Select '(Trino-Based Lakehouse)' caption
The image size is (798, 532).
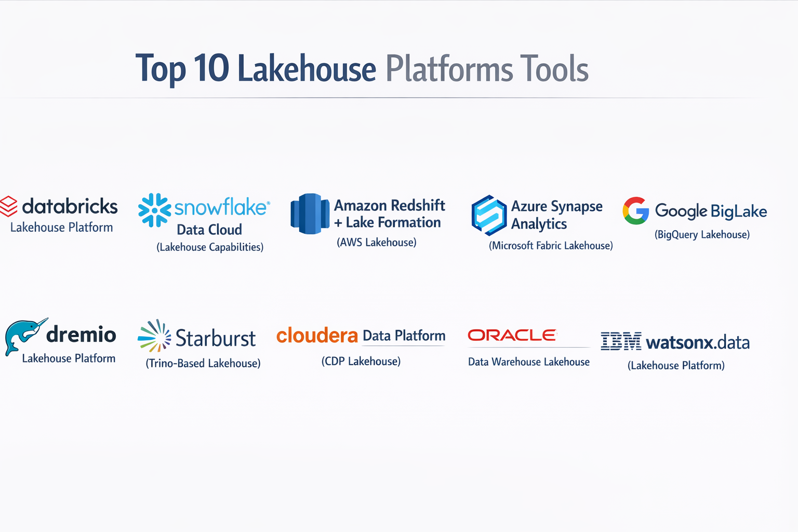coord(203,363)
